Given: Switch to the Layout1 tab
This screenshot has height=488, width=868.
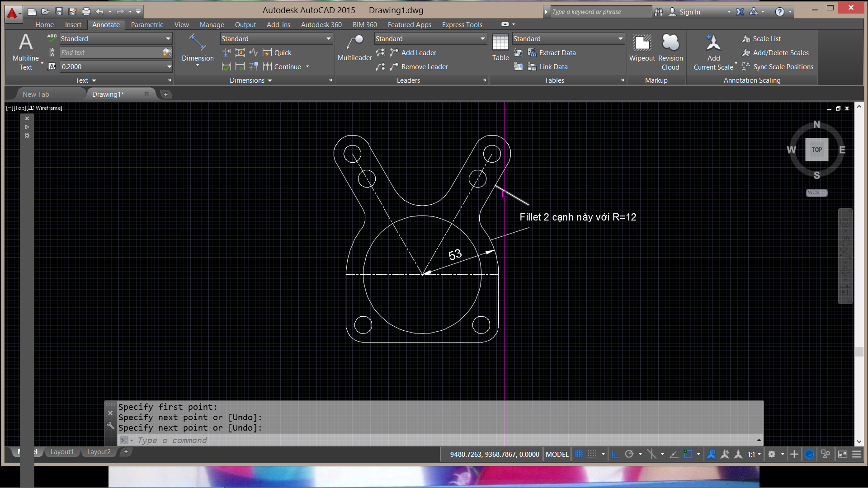Looking at the screenshot, I should 62,452.
